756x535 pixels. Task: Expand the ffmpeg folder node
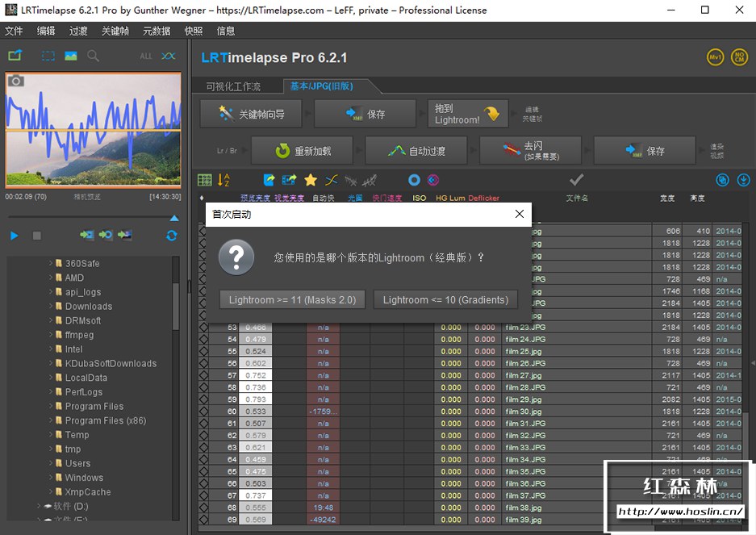click(51, 334)
